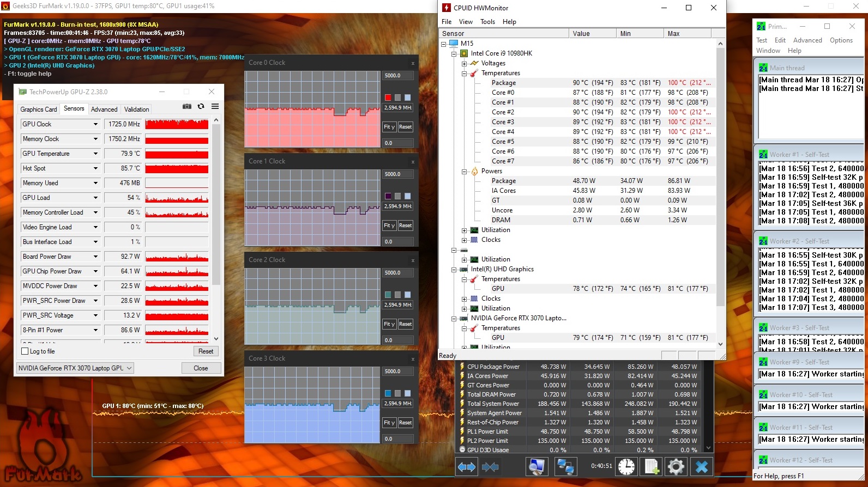
Task: Close the Core 3 Clock graph
Action: pyautogui.click(x=413, y=359)
